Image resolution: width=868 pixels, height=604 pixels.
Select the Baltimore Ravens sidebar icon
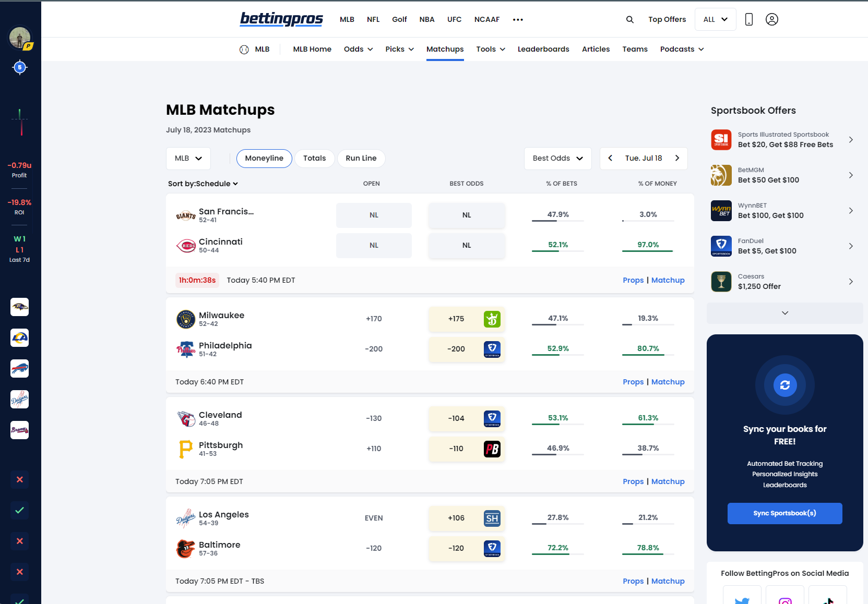(x=20, y=307)
